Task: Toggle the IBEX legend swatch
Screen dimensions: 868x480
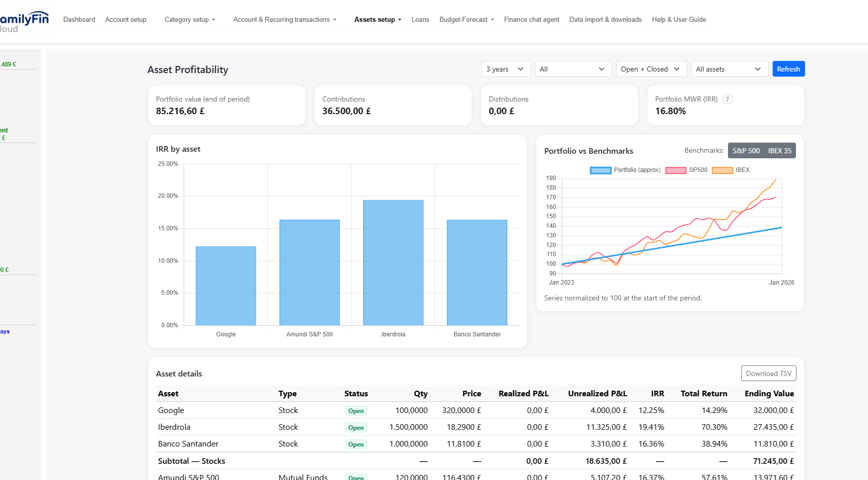Action: coord(722,170)
